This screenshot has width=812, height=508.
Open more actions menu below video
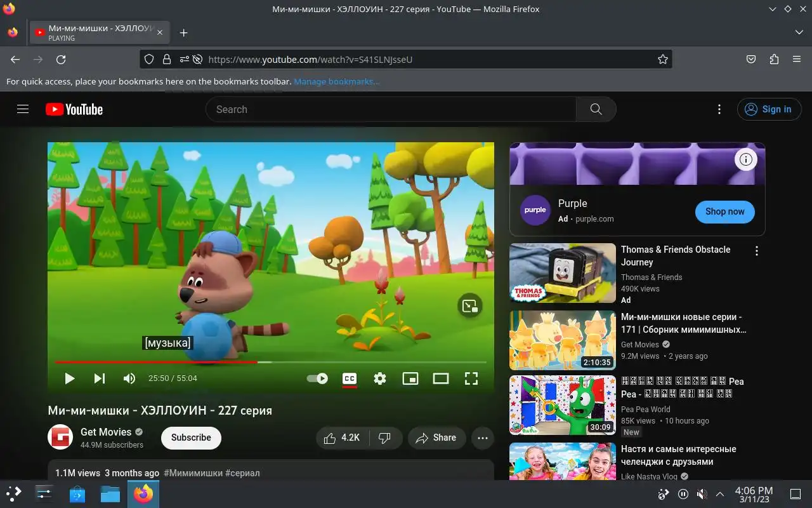pos(482,438)
